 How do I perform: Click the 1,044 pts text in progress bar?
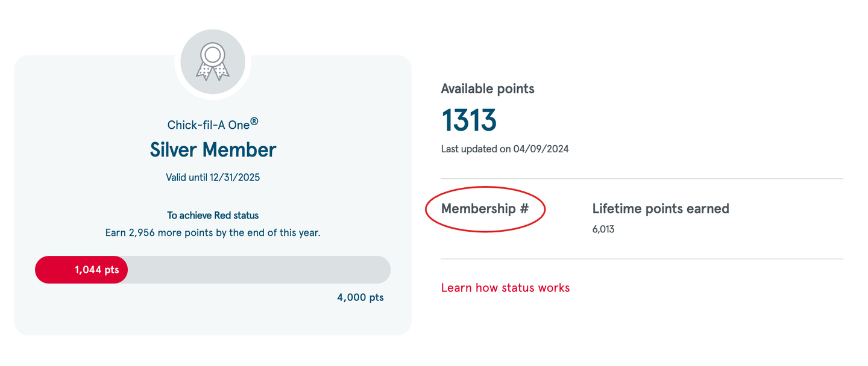pyautogui.click(x=97, y=270)
